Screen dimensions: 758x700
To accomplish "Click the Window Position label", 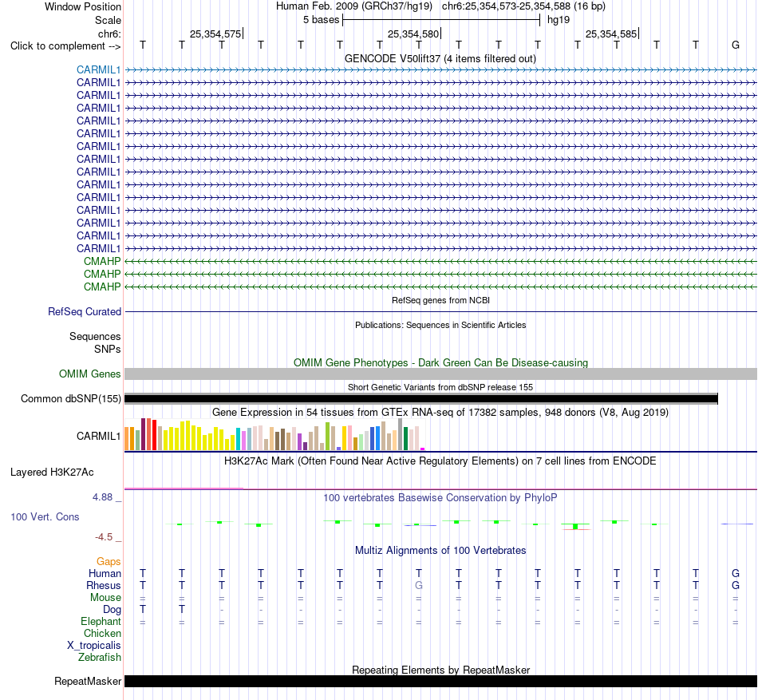I will 83,6.
